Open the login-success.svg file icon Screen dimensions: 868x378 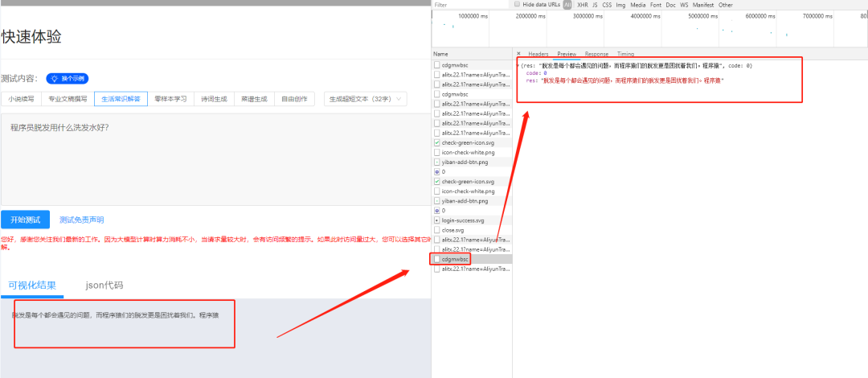(437, 220)
